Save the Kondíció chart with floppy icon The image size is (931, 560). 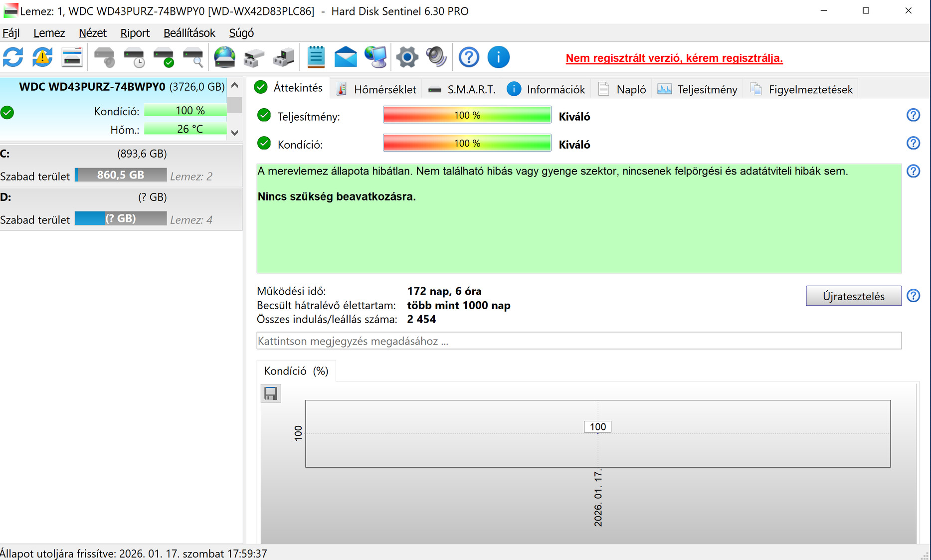(x=271, y=393)
